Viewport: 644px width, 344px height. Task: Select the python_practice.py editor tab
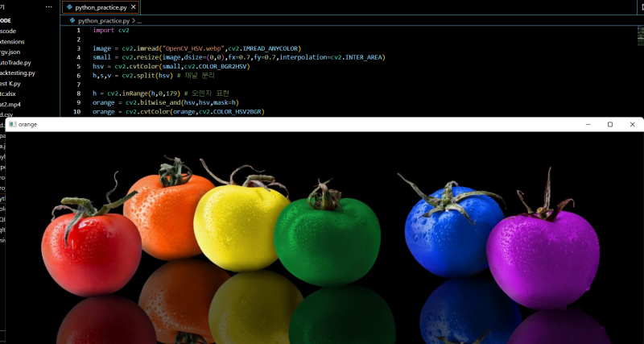click(x=100, y=7)
